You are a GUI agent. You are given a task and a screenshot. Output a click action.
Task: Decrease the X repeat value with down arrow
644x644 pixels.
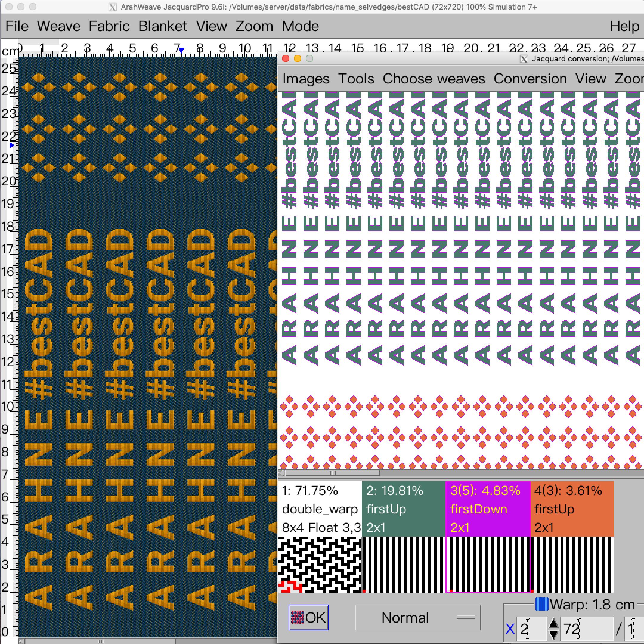[x=553, y=635]
